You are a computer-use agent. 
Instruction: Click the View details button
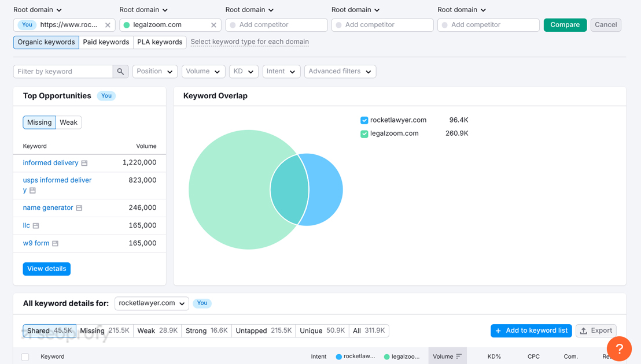click(x=47, y=269)
